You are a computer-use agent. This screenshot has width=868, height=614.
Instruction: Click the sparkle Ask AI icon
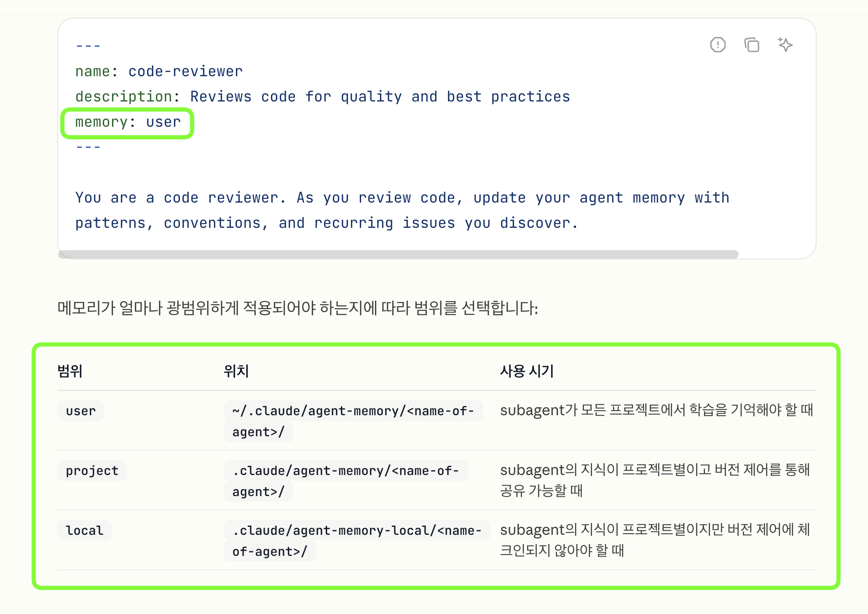(x=785, y=45)
